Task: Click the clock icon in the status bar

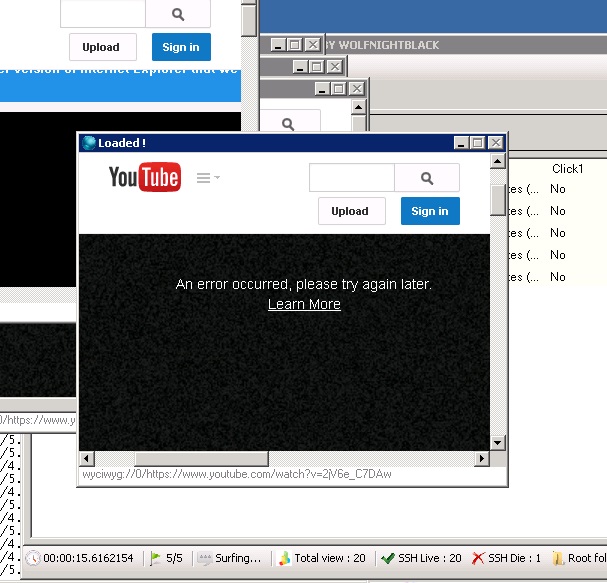Action: [x=33, y=558]
